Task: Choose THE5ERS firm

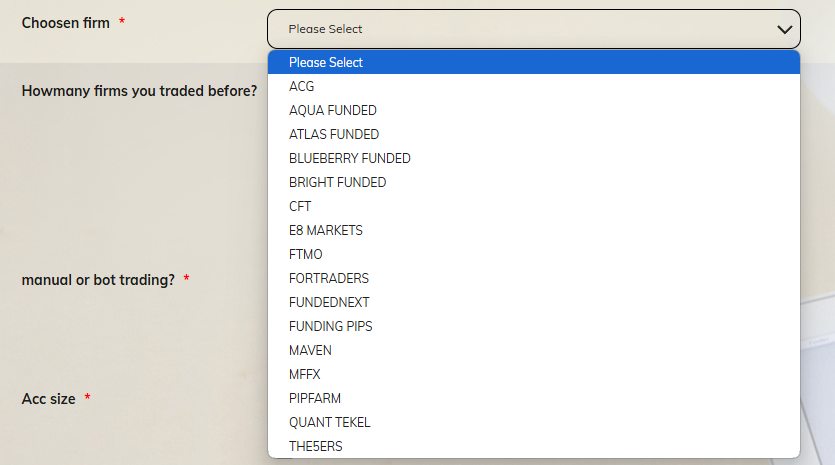Action: (534, 446)
